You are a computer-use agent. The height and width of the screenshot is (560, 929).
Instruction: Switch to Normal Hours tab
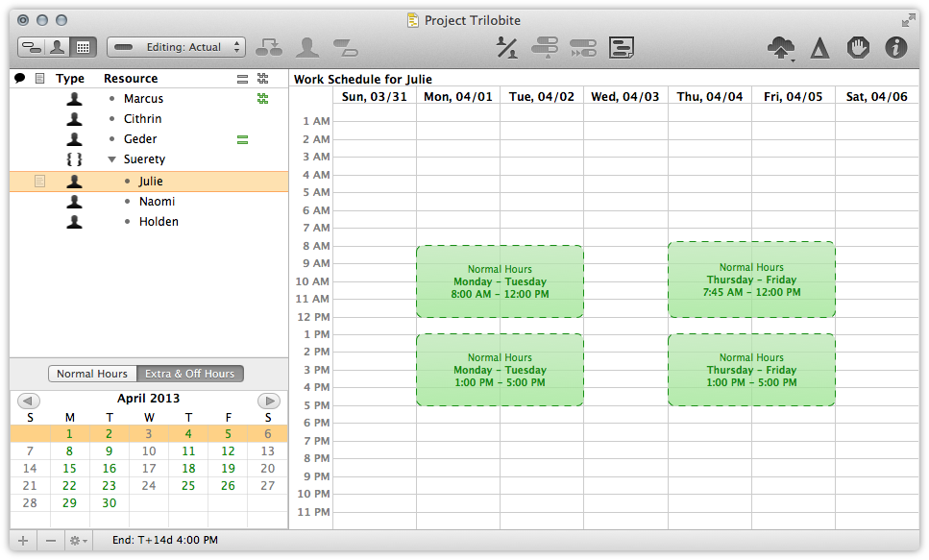(92, 374)
